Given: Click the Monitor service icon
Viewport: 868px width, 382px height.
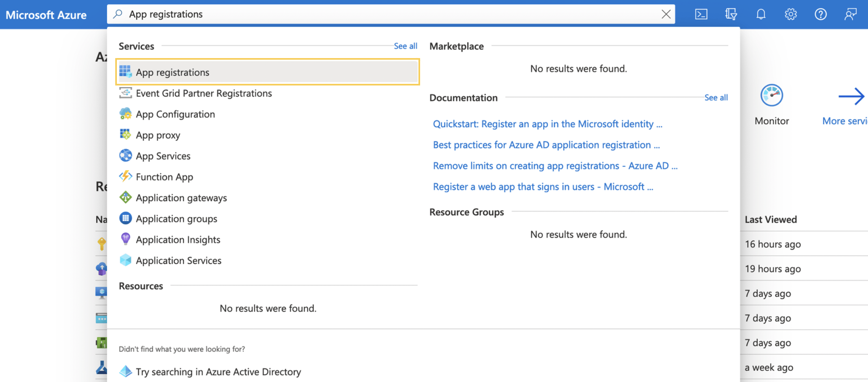Looking at the screenshot, I should click(x=772, y=96).
